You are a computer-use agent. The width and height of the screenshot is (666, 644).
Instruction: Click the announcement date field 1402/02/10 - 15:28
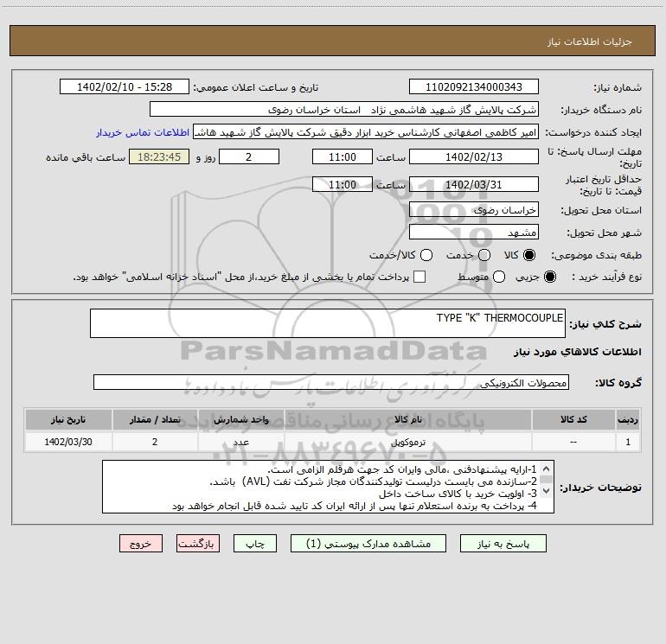coord(125,86)
